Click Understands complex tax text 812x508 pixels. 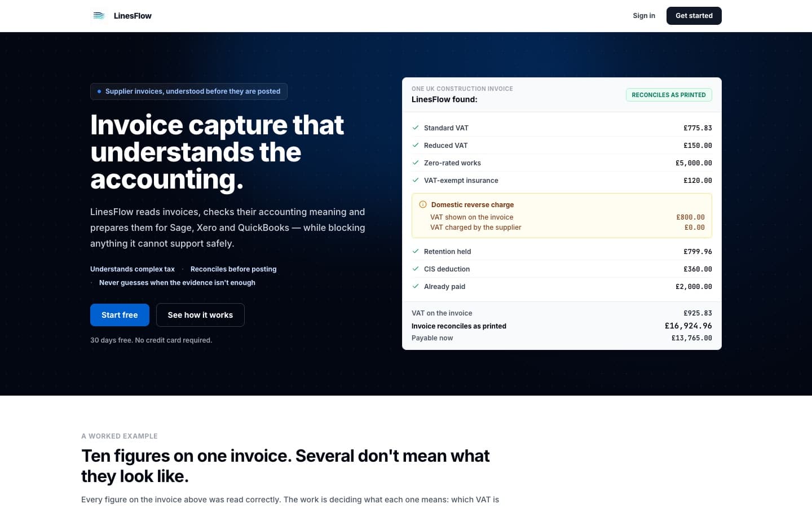click(133, 269)
